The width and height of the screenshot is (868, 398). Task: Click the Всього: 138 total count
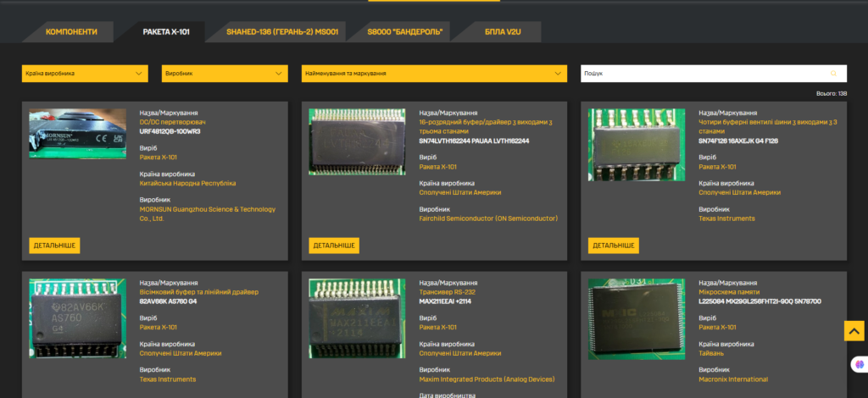point(832,93)
